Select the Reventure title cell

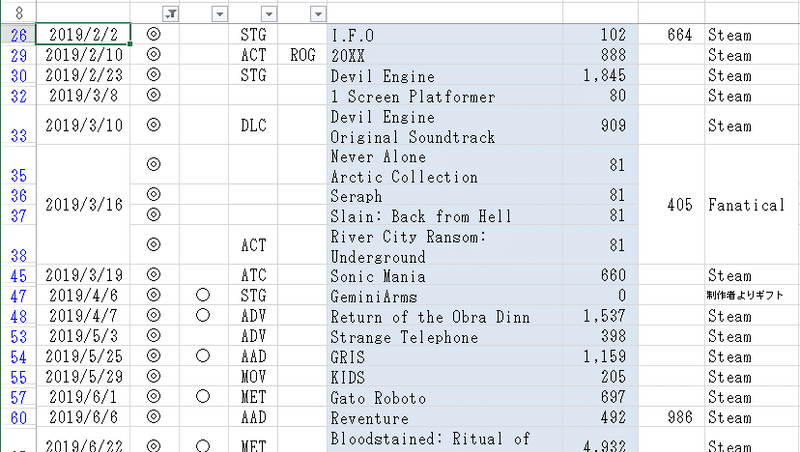(x=445, y=417)
